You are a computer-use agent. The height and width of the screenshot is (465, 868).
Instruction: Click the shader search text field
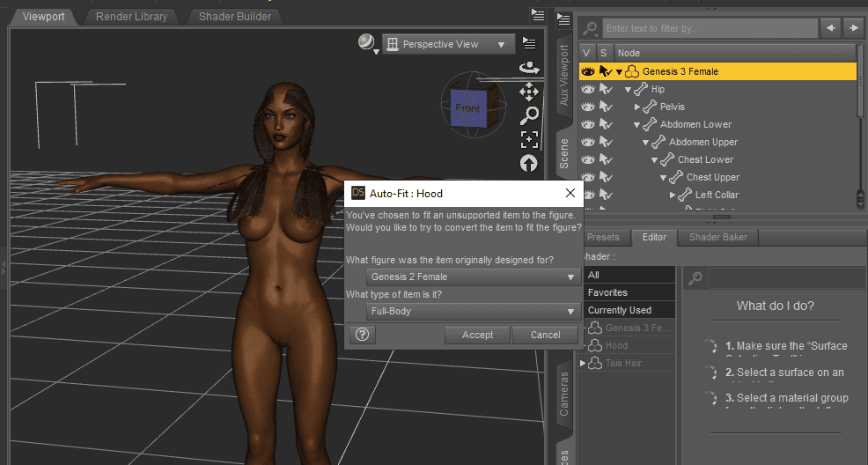pos(787,278)
